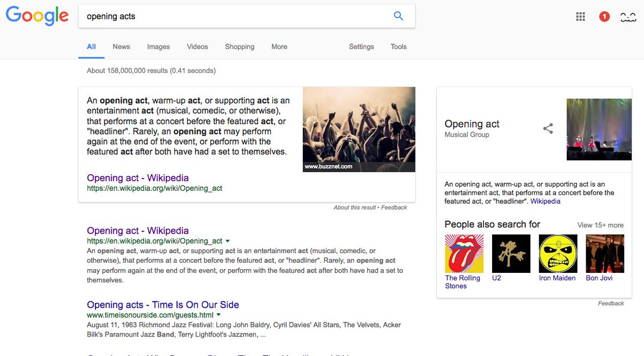644x356 pixels.
Task: Open the red notifications badge
Action: pos(604,17)
